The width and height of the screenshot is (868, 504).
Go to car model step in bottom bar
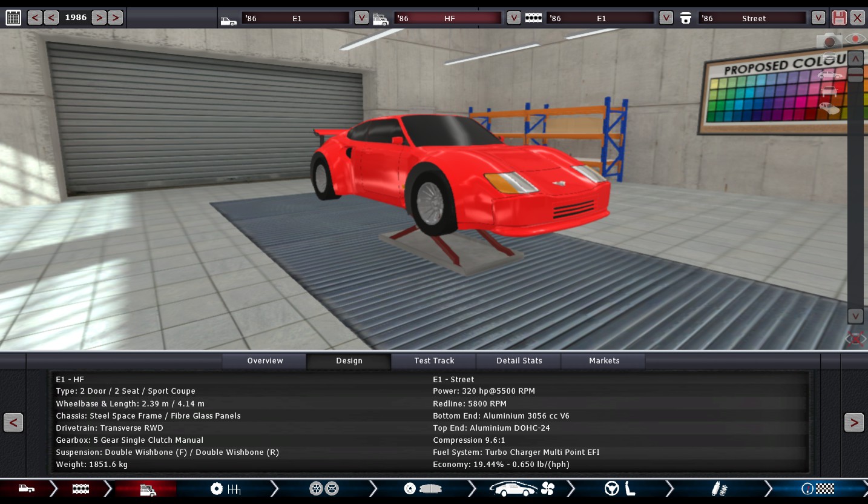(26, 488)
